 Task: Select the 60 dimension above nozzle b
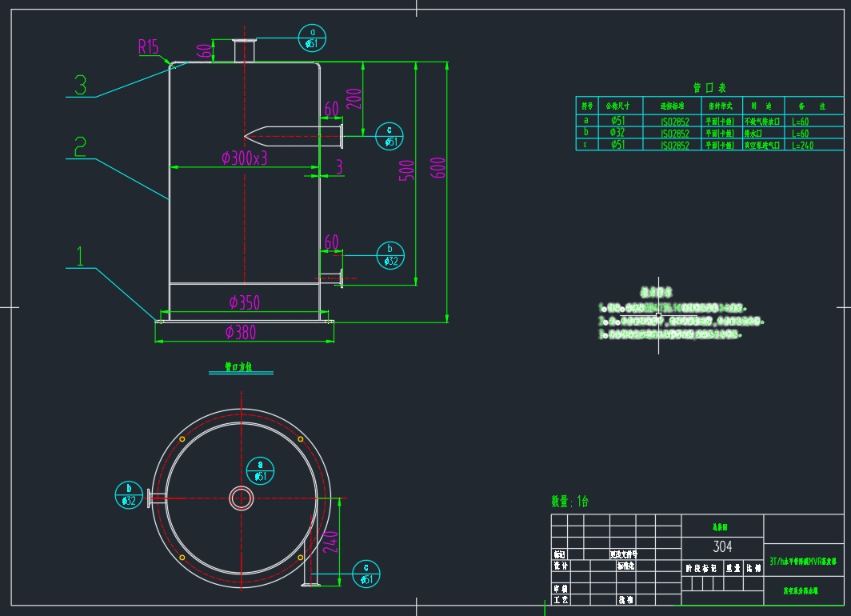click(332, 242)
